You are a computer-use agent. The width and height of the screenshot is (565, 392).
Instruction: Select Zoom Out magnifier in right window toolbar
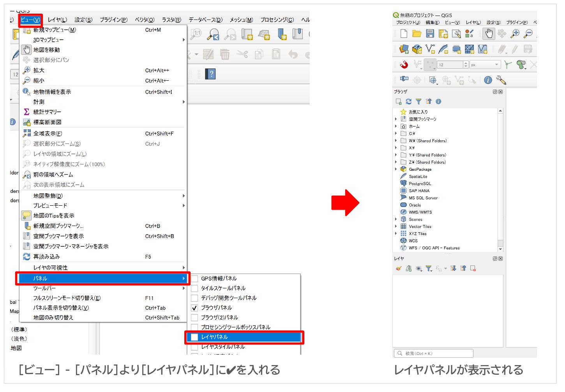click(x=528, y=34)
